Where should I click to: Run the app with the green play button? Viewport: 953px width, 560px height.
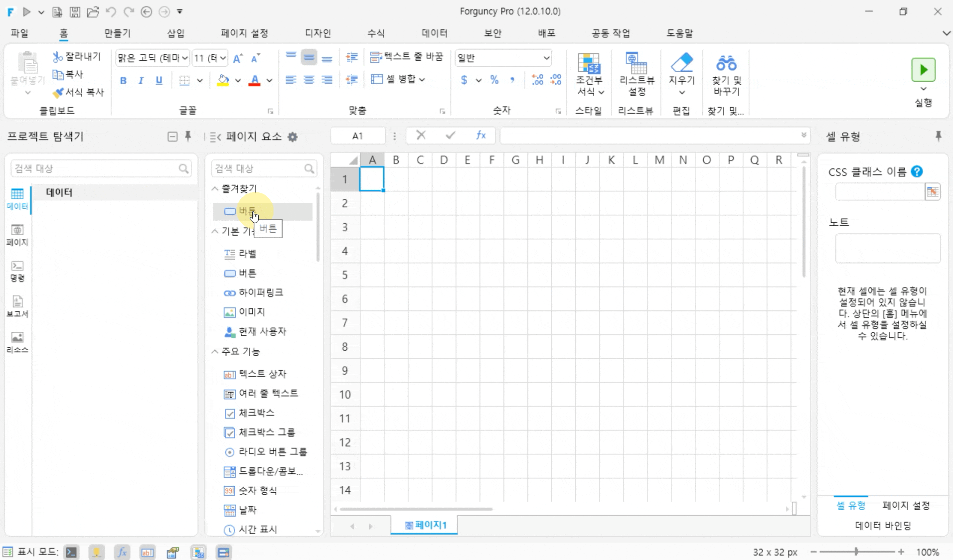coord(923,70)
